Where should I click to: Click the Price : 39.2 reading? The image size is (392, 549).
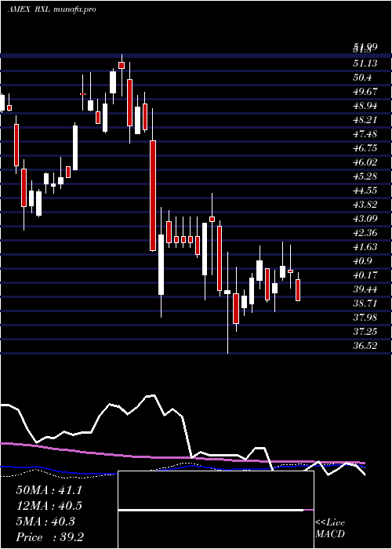49,537
